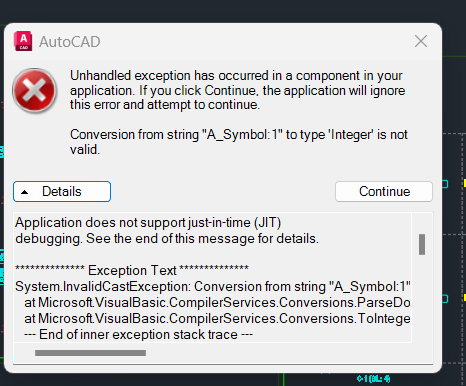Click the horizontal scrollbar track beside the thumb

tap(277, 353)
